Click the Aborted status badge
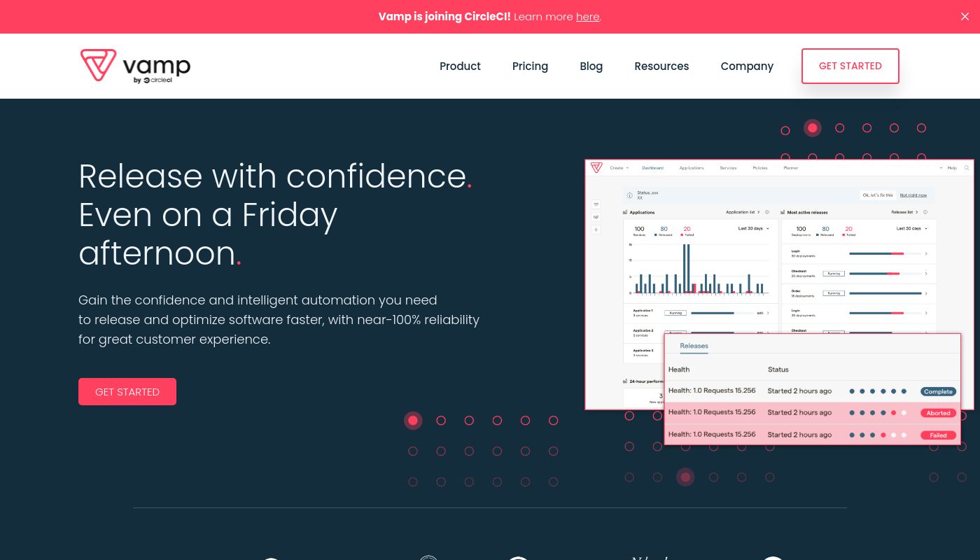 [938, 413]
